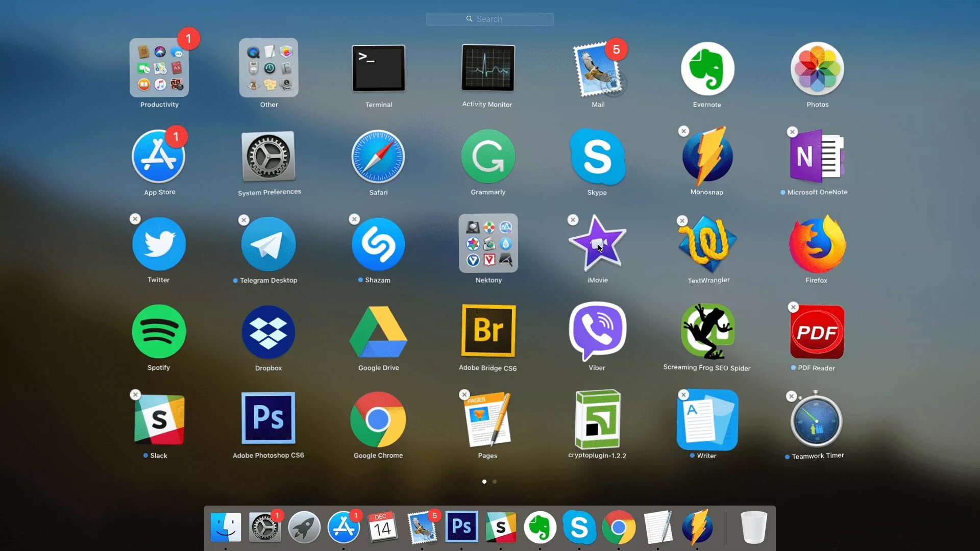Click Mail badge notification
This screenshot has height=551, width=980.
pyautogui.click(x=616, y=49)
